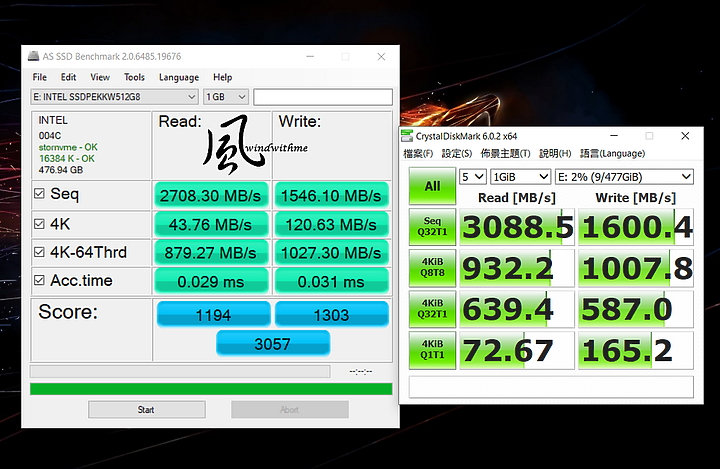Run the 4KiB Q1T1 test
The height and width of the screenshot is (469, 720).
pyautogui.click(x=432, y=350)
